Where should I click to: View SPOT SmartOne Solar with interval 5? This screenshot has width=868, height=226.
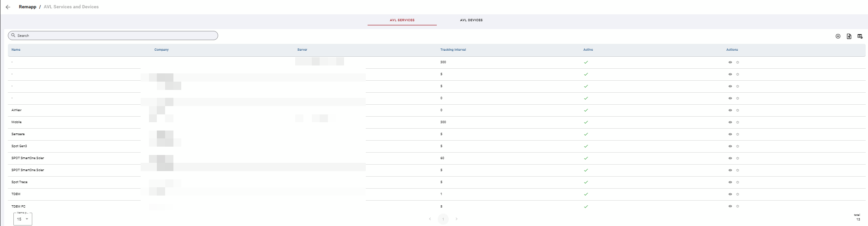(730, 170)
